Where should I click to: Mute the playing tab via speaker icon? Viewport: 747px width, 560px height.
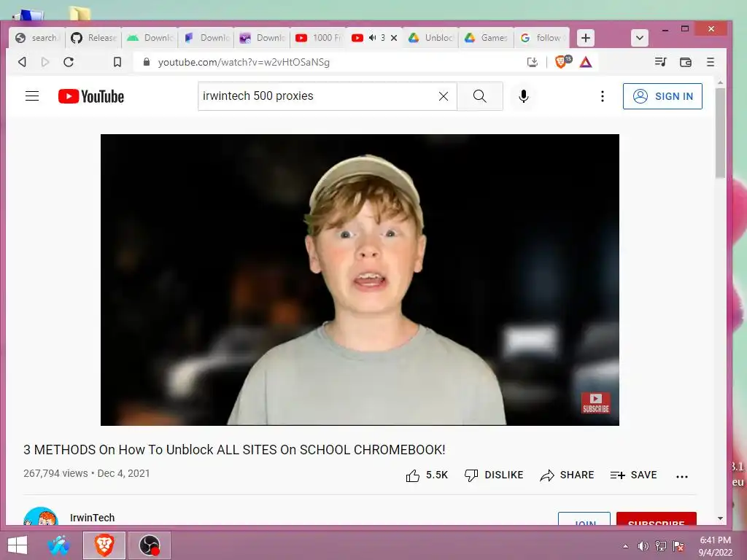373,38
